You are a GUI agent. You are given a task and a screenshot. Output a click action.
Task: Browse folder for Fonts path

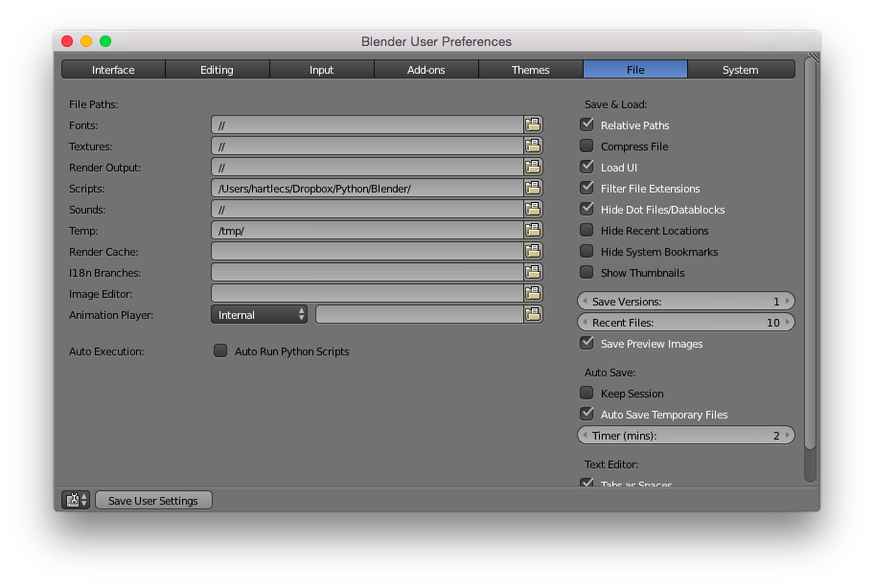533,124
